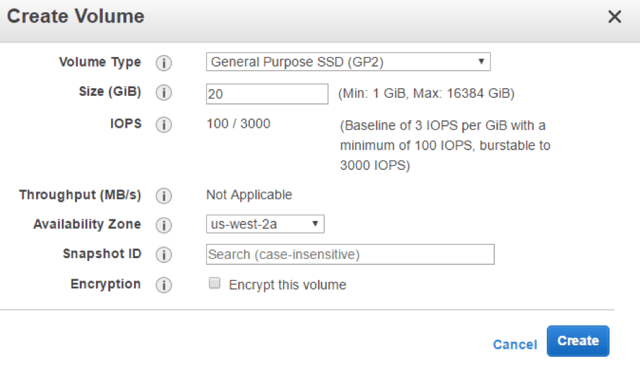640x371 pixels.
Task: Open the Size (GiB) info tooltip icon
Action: 164,93
